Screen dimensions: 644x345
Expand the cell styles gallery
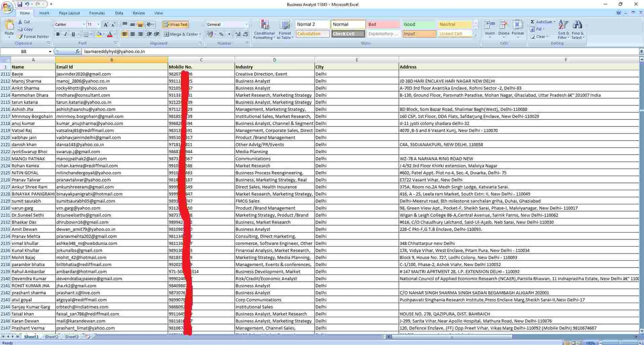click(476, 35)
